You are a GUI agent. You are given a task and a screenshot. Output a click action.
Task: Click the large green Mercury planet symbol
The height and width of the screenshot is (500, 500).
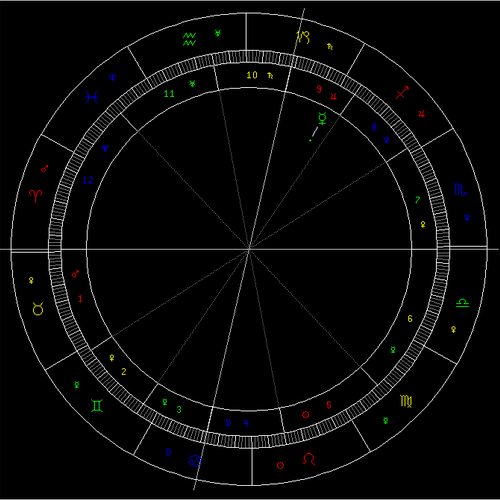click(322, 119)
